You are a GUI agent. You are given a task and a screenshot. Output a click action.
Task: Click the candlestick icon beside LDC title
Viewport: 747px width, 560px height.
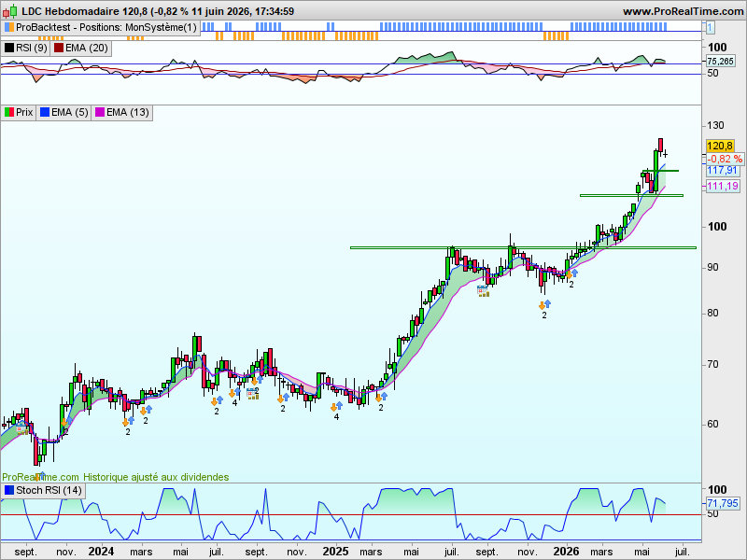click(x=10, y=11)
